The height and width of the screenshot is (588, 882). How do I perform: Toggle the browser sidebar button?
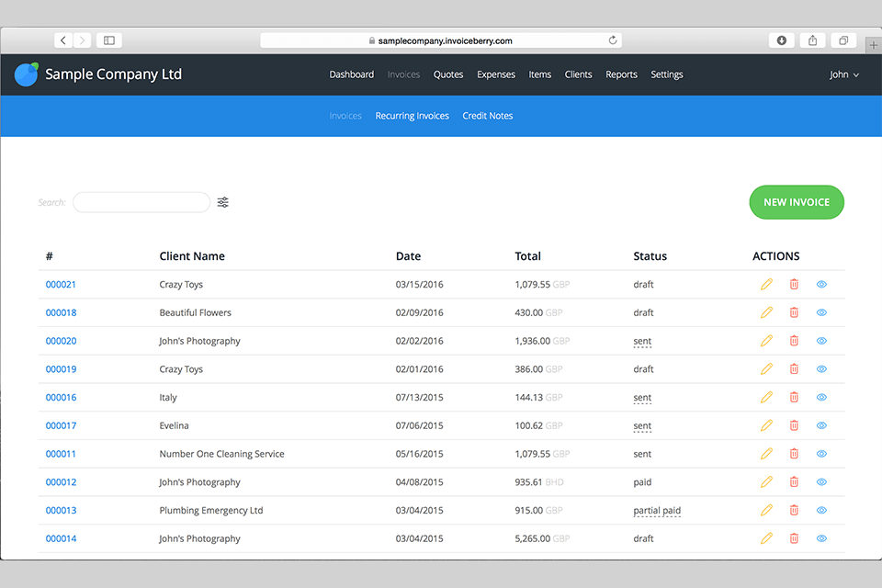[x=109, y=40]
